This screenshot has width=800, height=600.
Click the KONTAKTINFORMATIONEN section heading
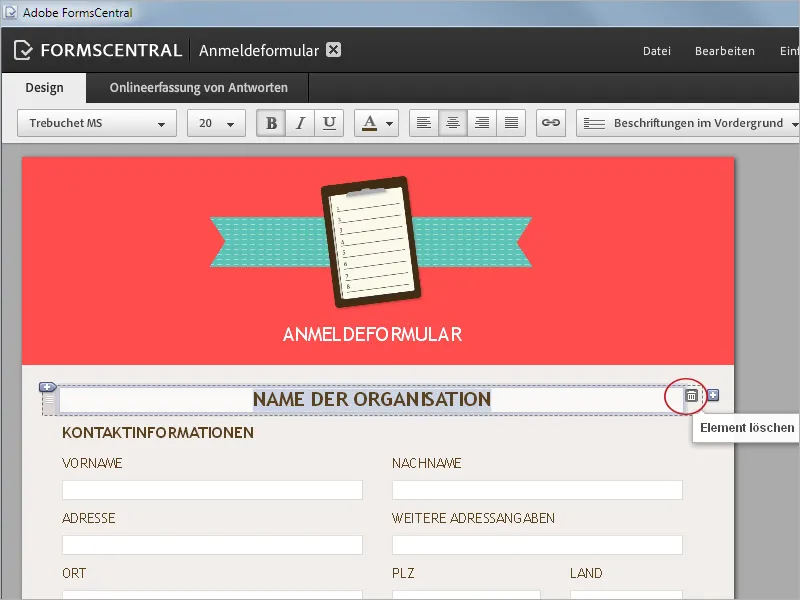(158, 433)
